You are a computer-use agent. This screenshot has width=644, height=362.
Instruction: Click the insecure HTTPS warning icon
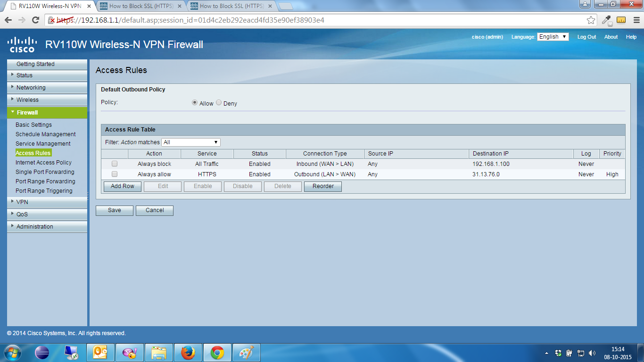[x=51, y=20]
